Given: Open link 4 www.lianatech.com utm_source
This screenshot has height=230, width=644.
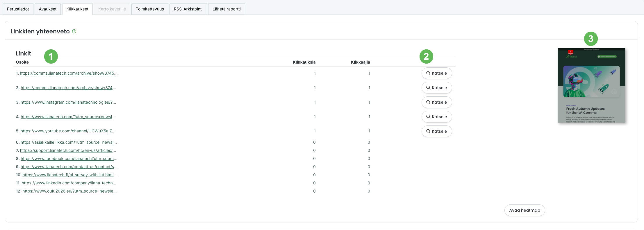Looking at the screenshot, I should tap(68, 117).
